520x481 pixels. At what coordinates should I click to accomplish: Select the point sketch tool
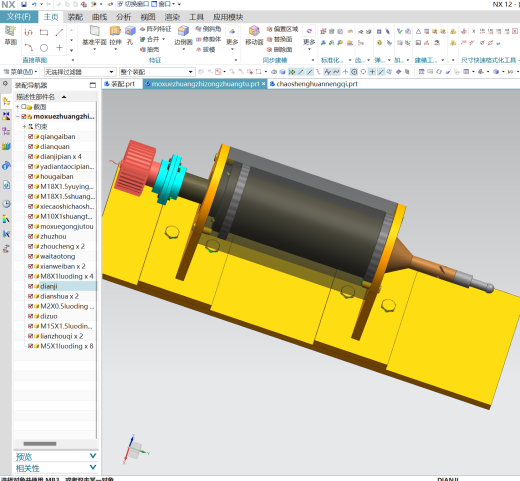(x=59, y=48)
